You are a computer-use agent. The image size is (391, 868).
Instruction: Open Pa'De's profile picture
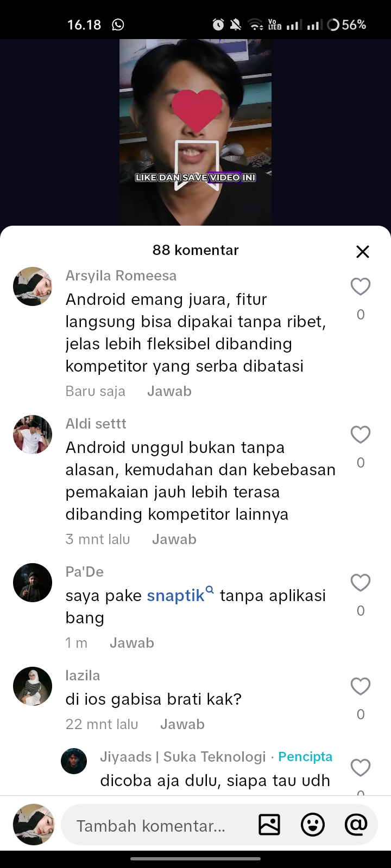pyautogui.click(x=33, y=583)
